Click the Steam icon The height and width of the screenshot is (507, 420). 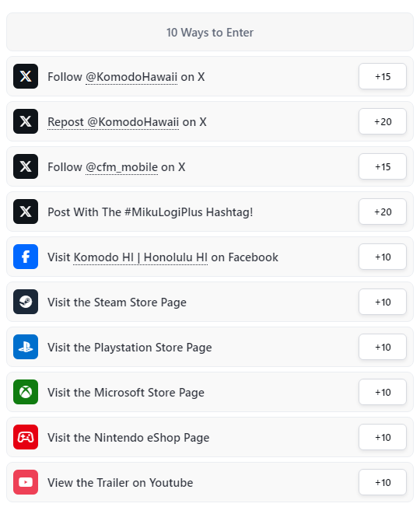[x=26, y=302]
